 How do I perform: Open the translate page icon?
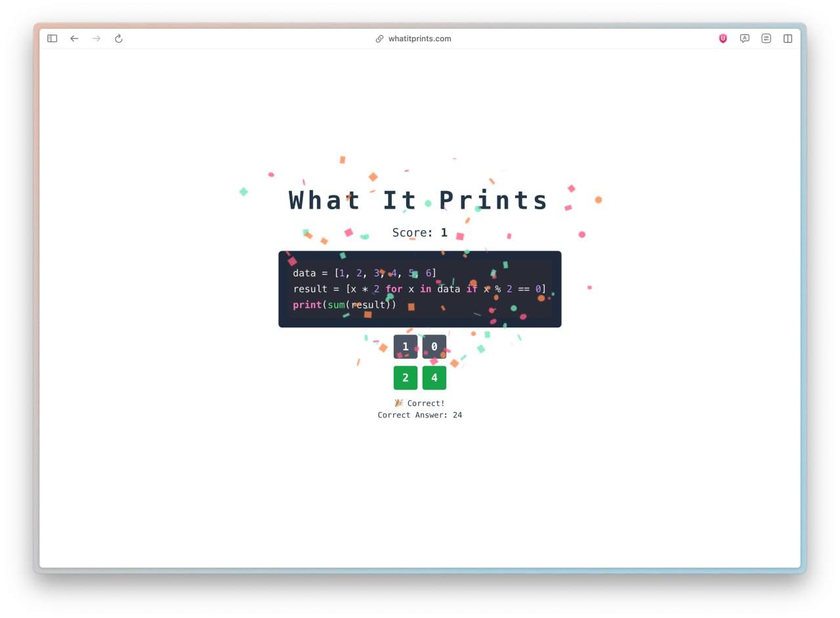coord(745,39)
